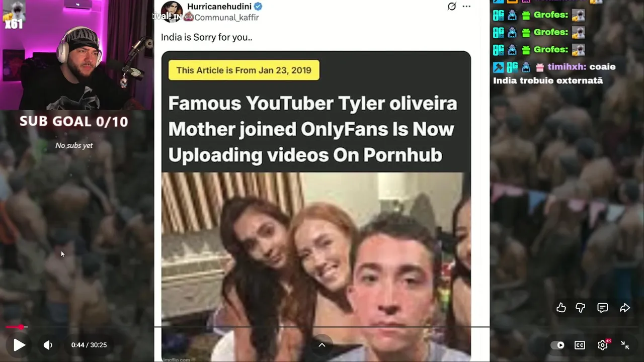Share the video via arrow icon

(x=624, y=308)
